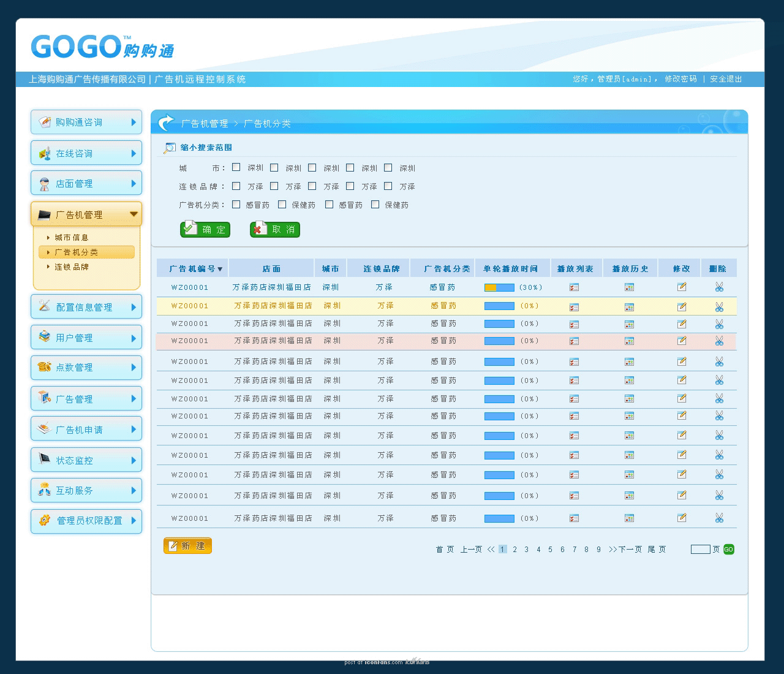Screen dimensions: 784x674
Task: Click the 配置信息管理 tools icon
Action: point(45,306)
